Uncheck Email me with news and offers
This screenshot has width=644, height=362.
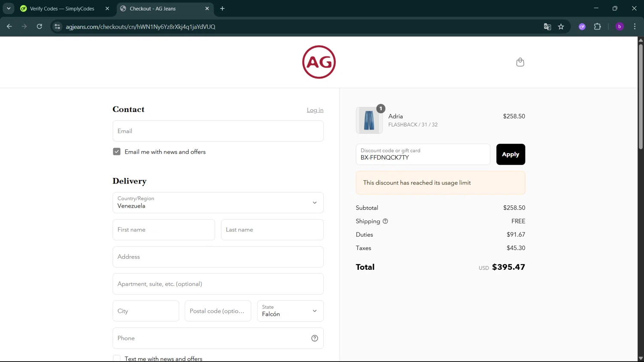pos(117,152)
